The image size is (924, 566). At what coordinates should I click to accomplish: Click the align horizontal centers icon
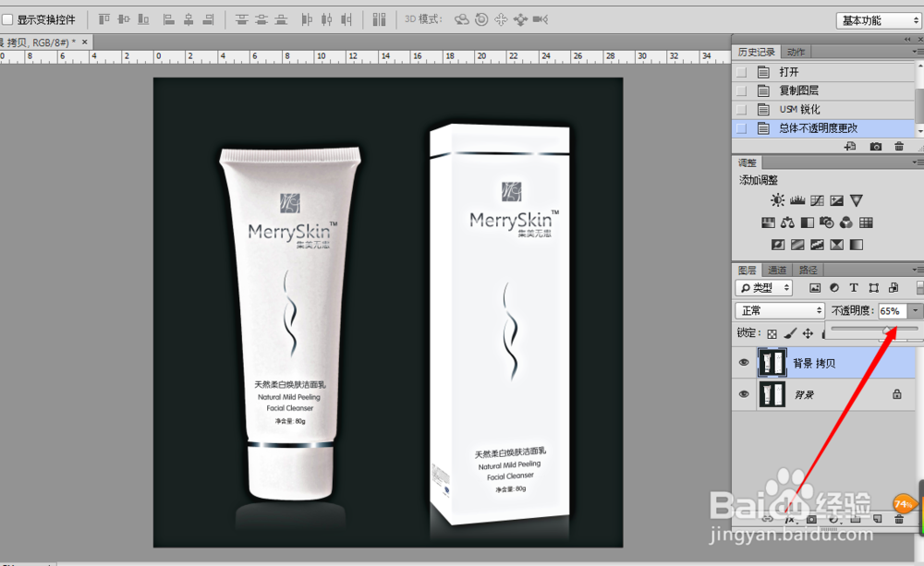click(x=188, y=20)
